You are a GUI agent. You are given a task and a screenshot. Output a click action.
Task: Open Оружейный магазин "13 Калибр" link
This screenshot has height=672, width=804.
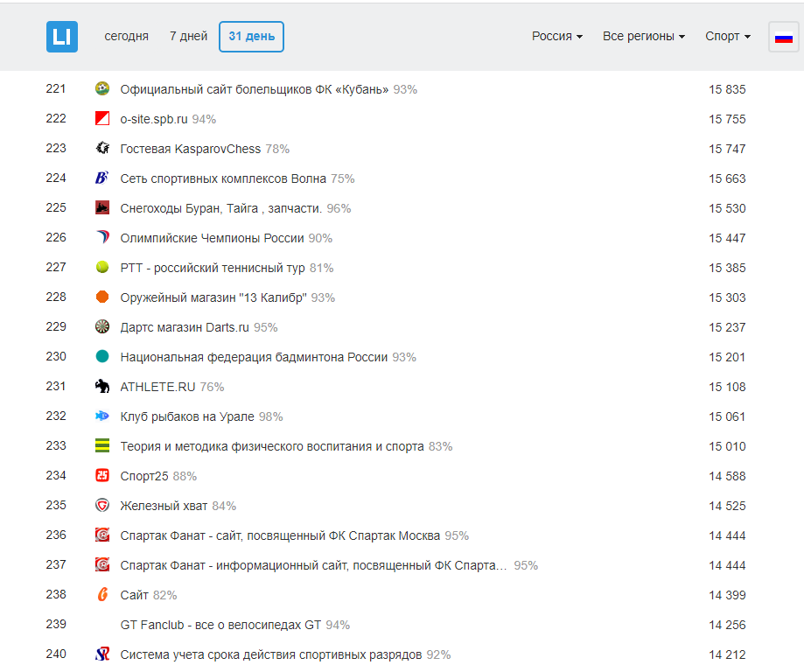213,297
